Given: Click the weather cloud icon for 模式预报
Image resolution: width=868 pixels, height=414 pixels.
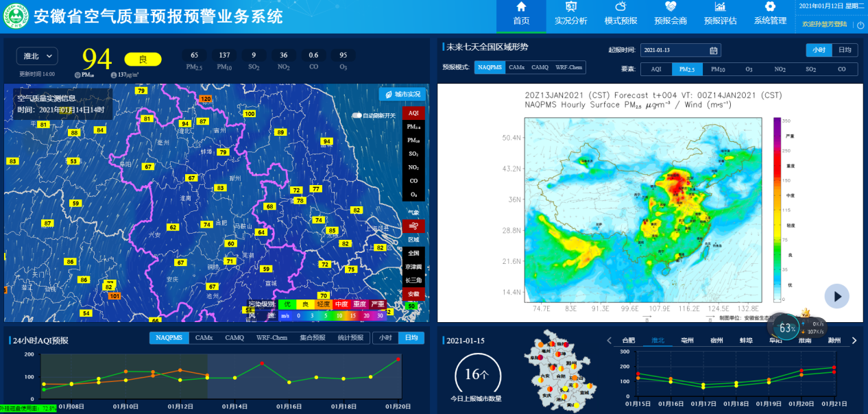Looking at the screenshot, I should coord(620,7).
